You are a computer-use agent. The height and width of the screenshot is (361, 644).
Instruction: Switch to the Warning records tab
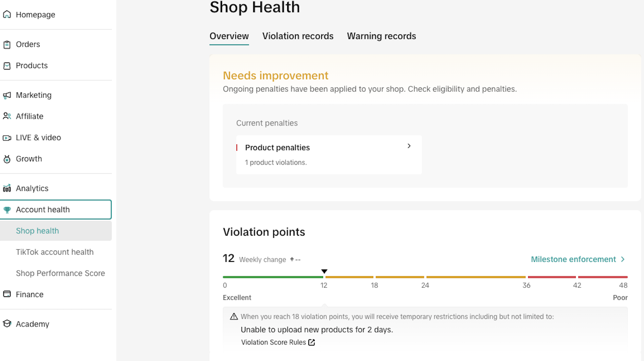[381, 36]
